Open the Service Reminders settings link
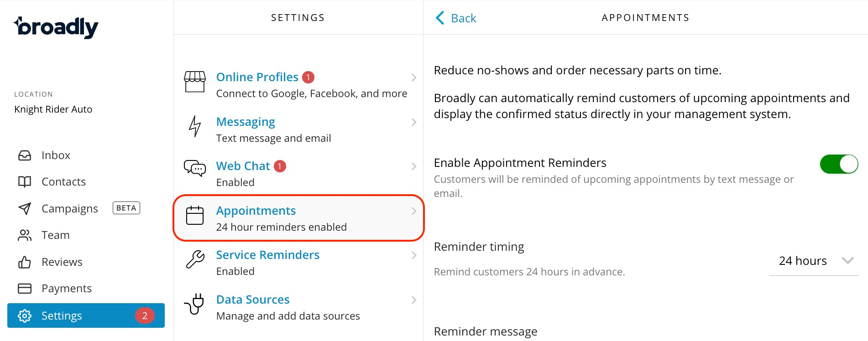 pos(267,255)
